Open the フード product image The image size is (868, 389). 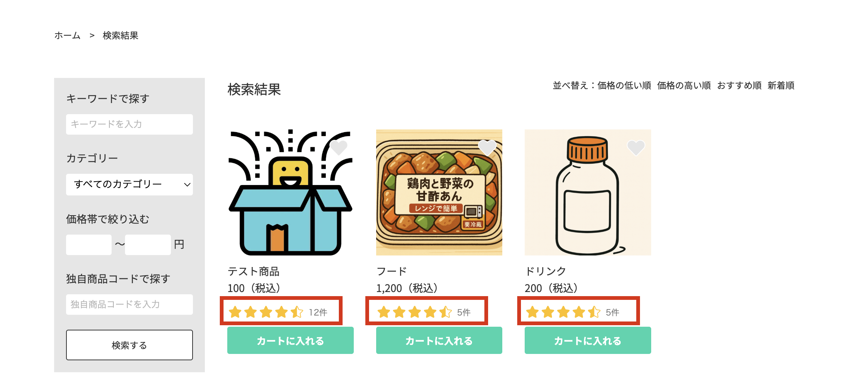pyautogui.click(x=439, y=192)
